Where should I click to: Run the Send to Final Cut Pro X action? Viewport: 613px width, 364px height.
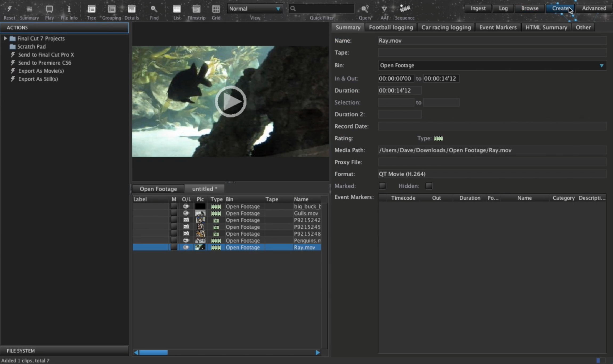(x=46, y=55)
